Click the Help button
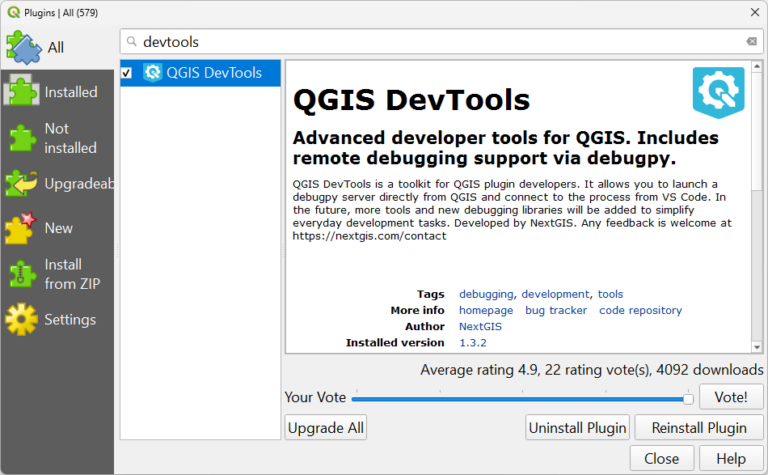Image resolution: width=768 pixels, height=475 pixels. point(731,459)
